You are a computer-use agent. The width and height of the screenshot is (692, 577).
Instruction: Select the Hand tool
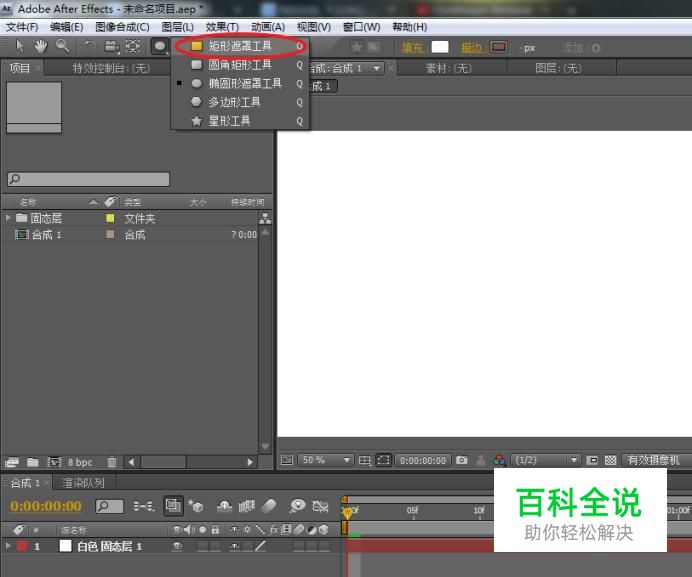pyautogui.click(x=41, y=46)
